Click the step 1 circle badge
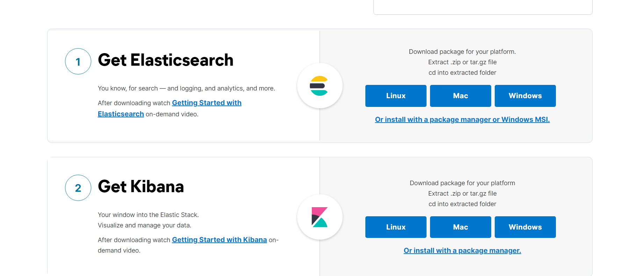Image resolution: width=644 pixels, height=276 pixels. pos(78,61)
